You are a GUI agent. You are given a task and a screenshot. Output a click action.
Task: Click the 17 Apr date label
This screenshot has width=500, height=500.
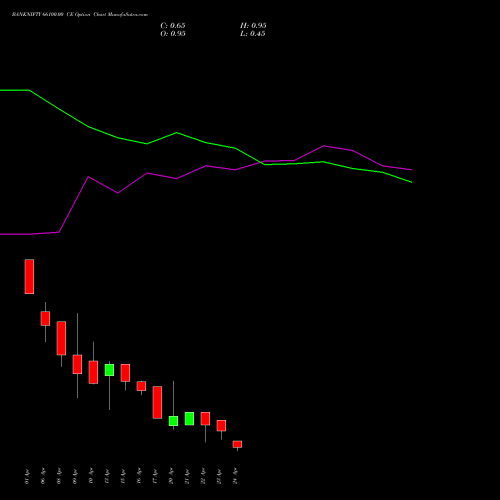pyautogui.click(x=155, y=476)
